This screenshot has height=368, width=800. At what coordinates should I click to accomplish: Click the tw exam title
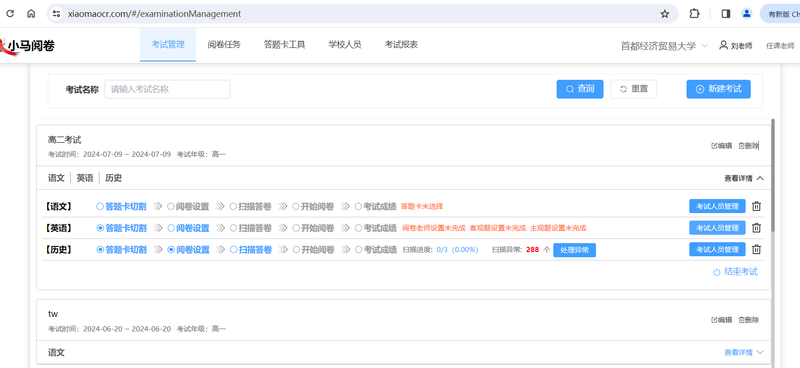[53, 314]
